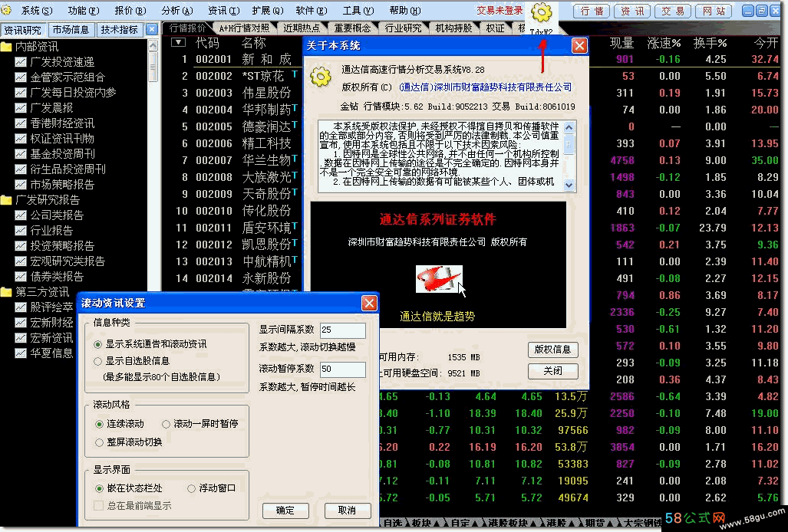
Task: Click the chart icon beside 债券类报告
Action: point(21,277)
